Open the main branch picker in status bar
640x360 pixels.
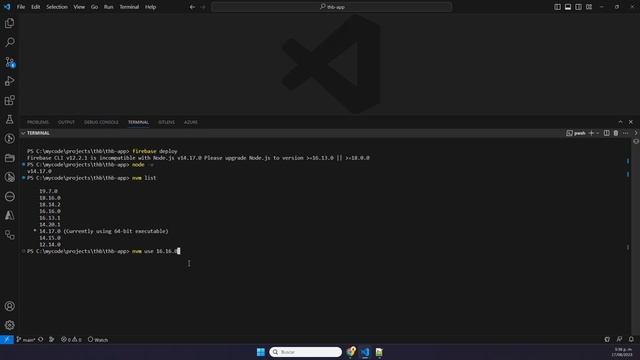25,340
